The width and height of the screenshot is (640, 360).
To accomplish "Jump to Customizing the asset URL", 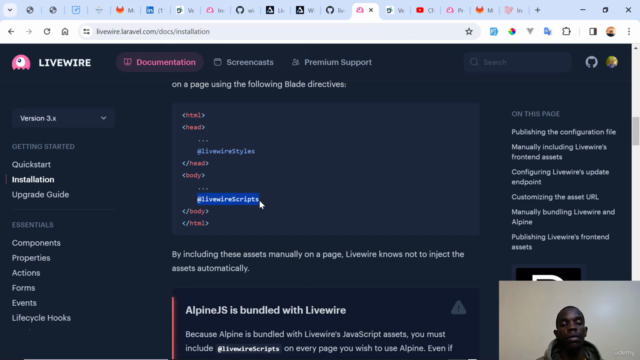I will click(555, 197).
